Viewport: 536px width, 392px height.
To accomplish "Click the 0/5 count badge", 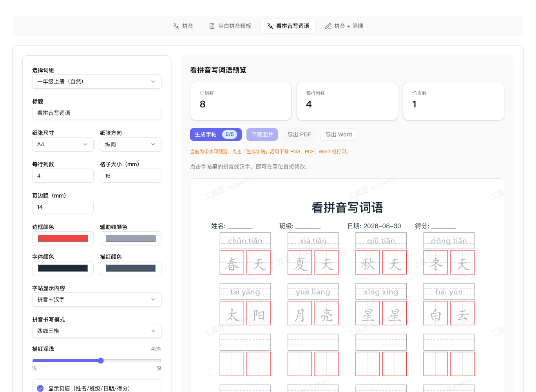I will (230, 134).
